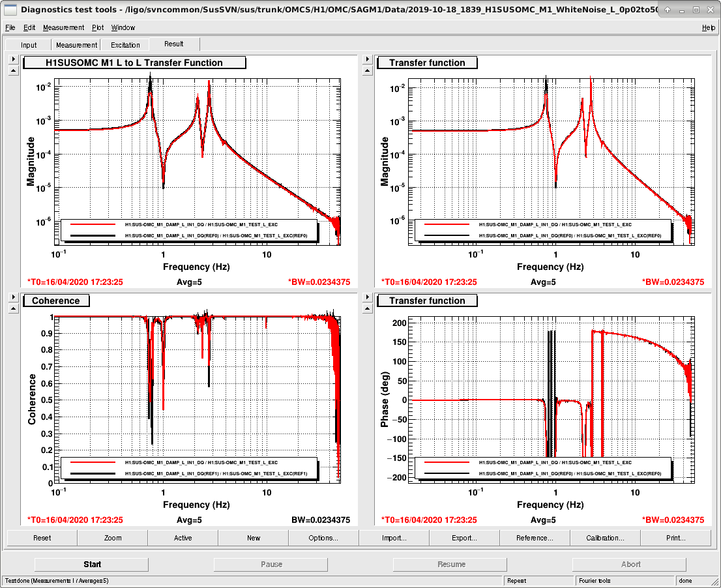Image resolution: width=721 pixels, height=588 pixels.
Task: Click the Export... button
Action: click(464, 537)
